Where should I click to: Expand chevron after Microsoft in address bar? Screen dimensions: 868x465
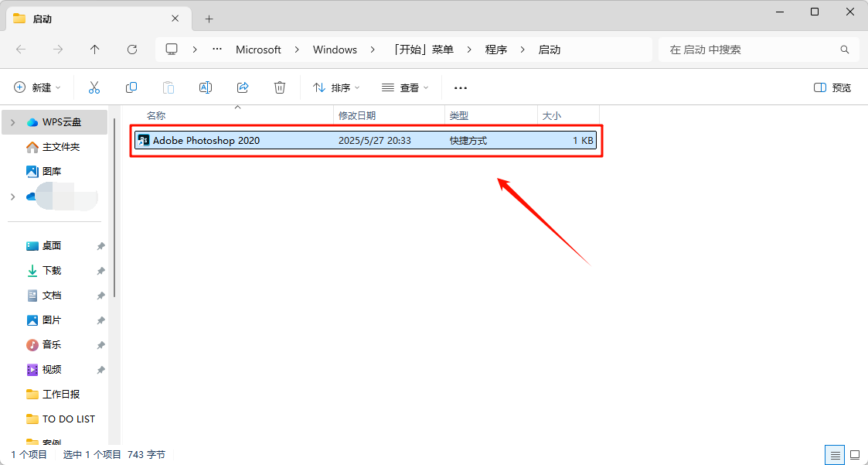298,50
